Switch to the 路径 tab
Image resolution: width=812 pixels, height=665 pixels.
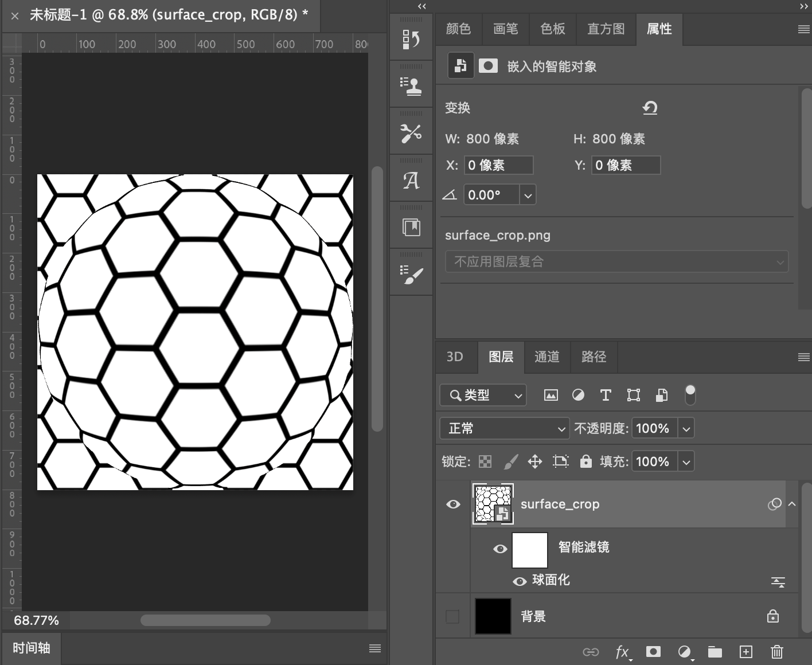point(594,357)
